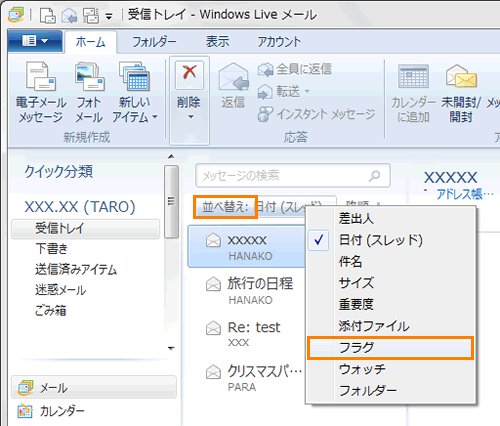Viewport: 500px width, 426px height.
Task: Open the 送信済みアイテム folder
Action: 76,269
